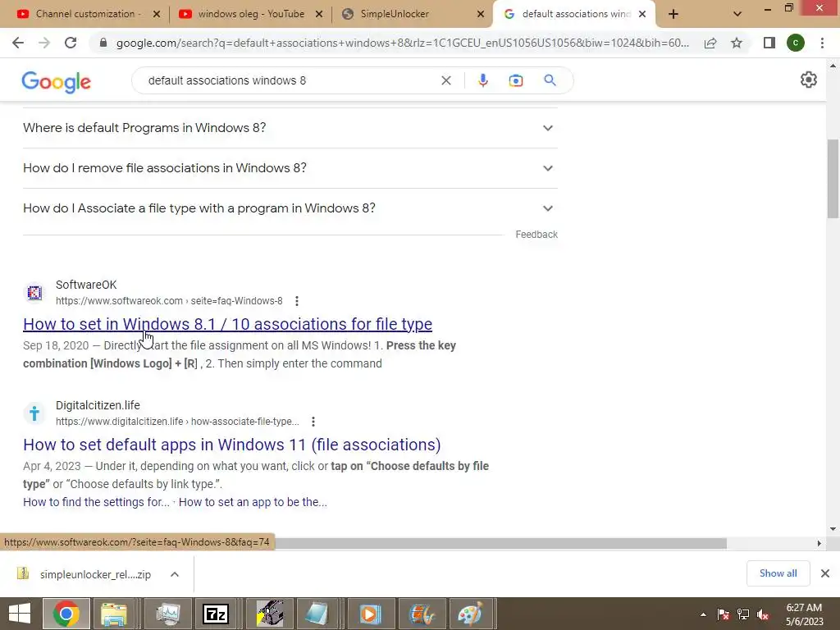Click Digitalcitizen.life site name

click(98, 405)
